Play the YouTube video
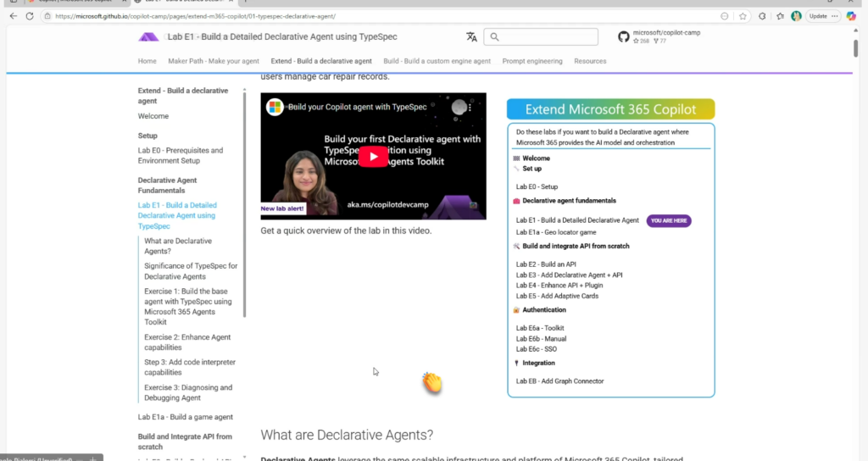 [374, 157]
